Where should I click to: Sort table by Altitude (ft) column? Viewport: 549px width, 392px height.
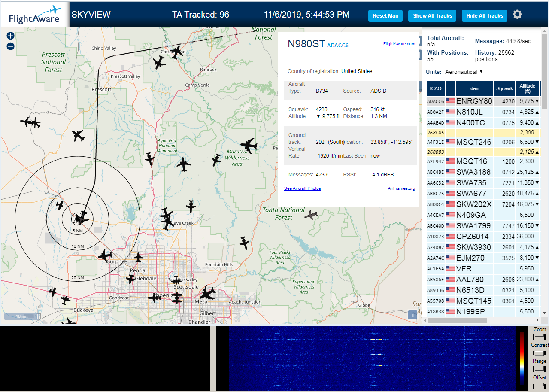pyautogui.click(x=528, y=88)
